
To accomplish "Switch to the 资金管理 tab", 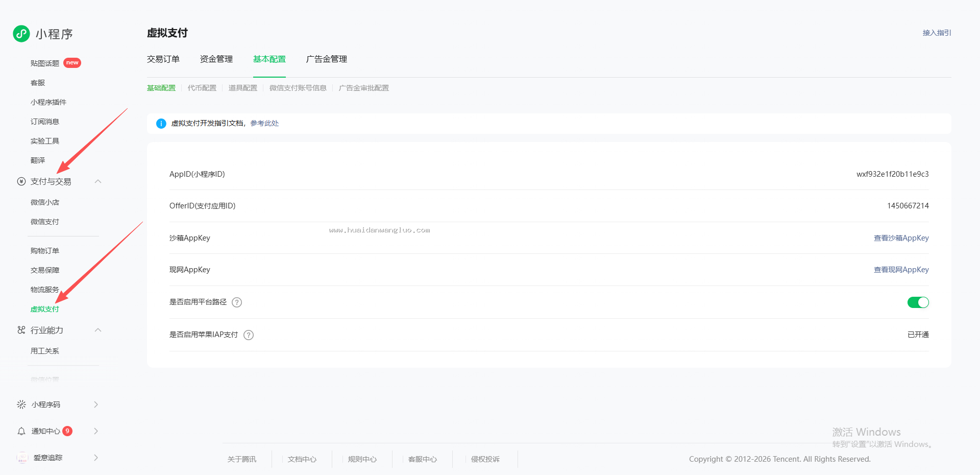I will tap(216, 59).
